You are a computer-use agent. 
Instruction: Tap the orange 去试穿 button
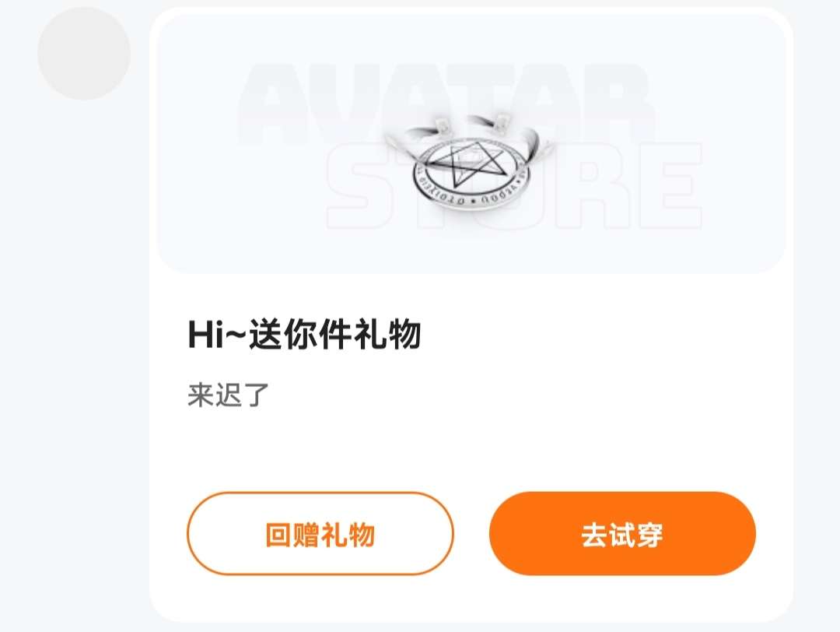click(622, 534)
